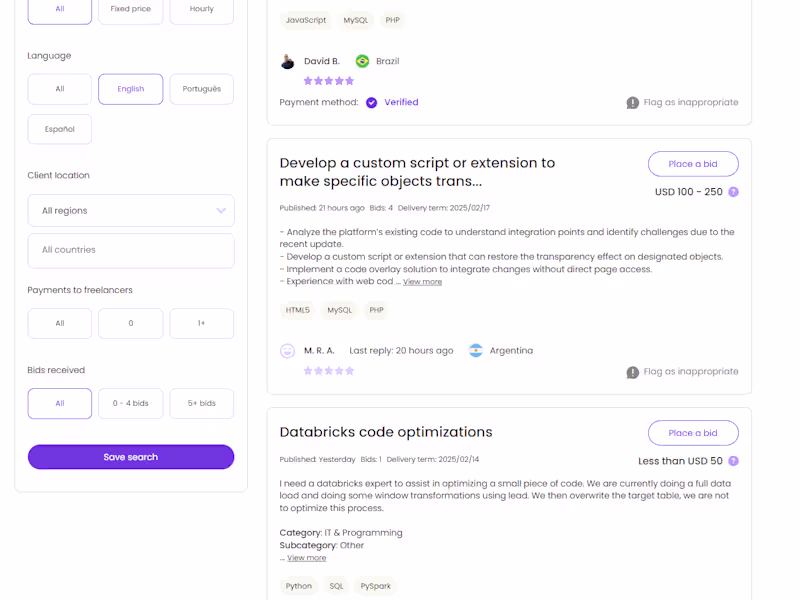Click the Save search button
This screenshot has height=600, width=800.
coord(131,457)
